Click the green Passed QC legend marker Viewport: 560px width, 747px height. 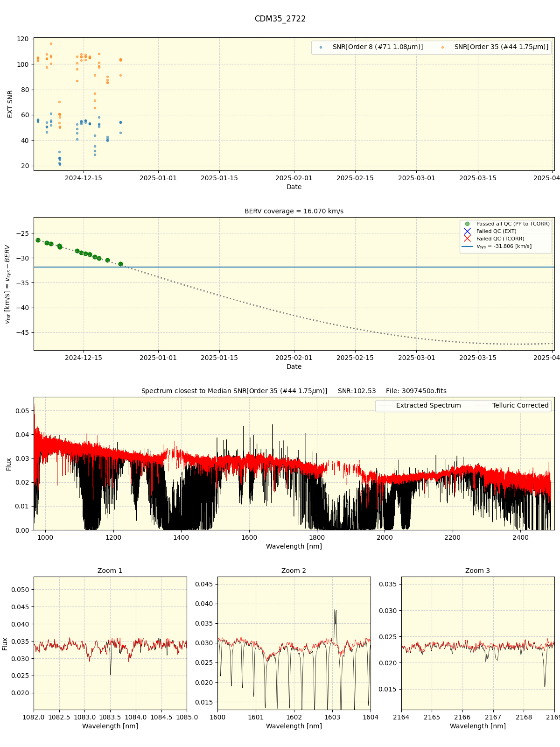pos(467,224)
